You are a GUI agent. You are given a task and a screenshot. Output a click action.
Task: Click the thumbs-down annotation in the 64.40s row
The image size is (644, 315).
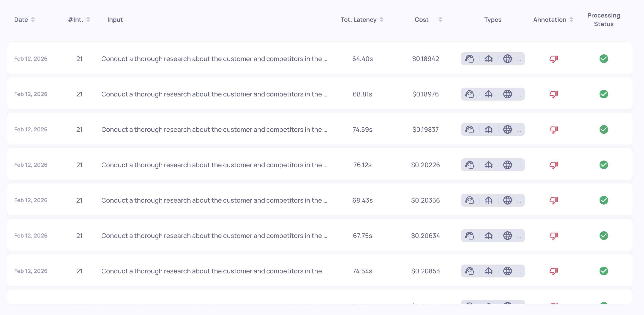tap(554, 59)
